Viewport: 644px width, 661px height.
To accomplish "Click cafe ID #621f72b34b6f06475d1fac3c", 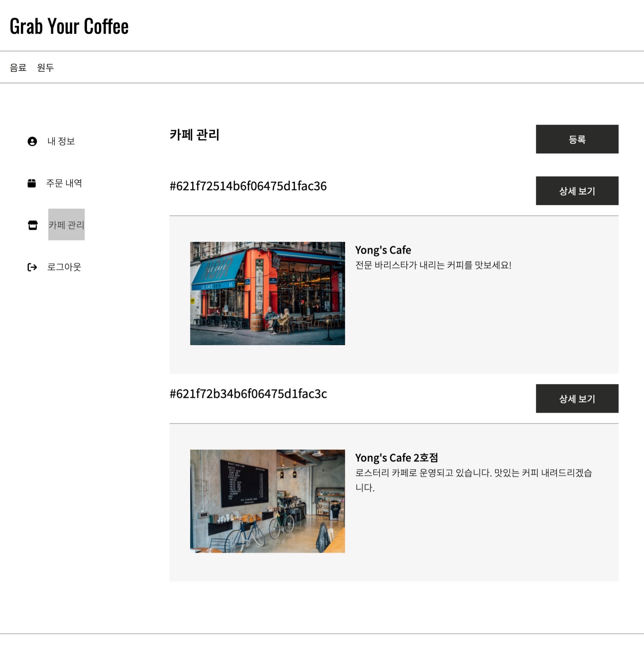I will click(x=248, y=394).
